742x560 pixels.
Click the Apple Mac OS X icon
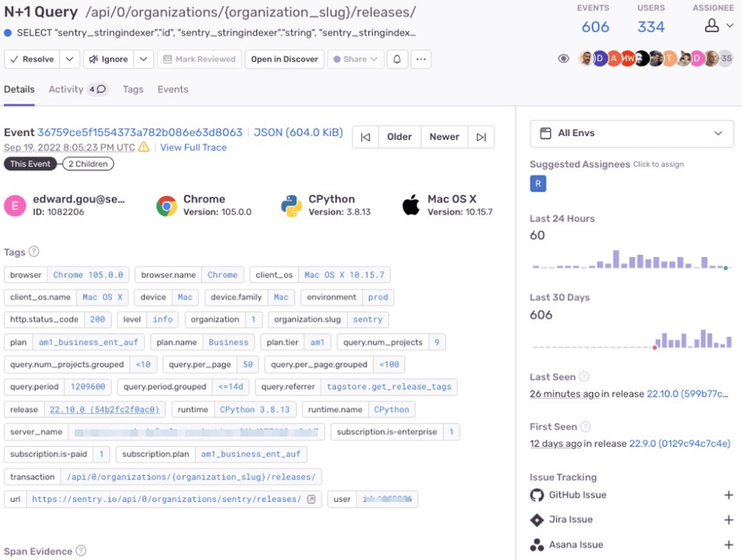point(410,205)
